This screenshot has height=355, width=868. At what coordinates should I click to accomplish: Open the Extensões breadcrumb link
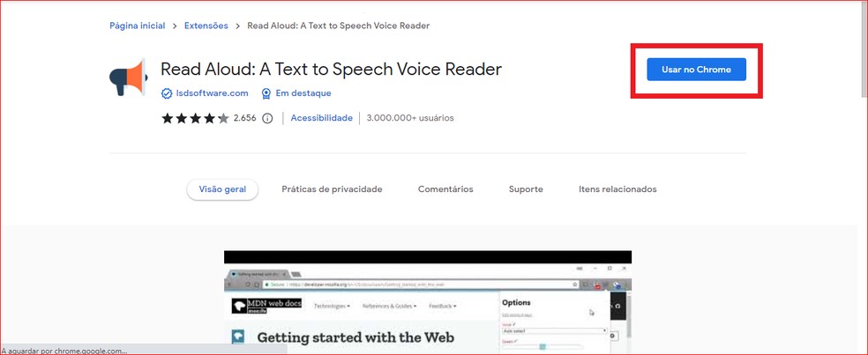tap(206, 26)
